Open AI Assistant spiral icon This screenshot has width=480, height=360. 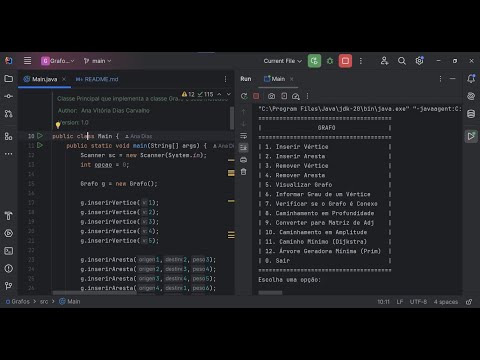pyautogui.click(x=471, y=96)
